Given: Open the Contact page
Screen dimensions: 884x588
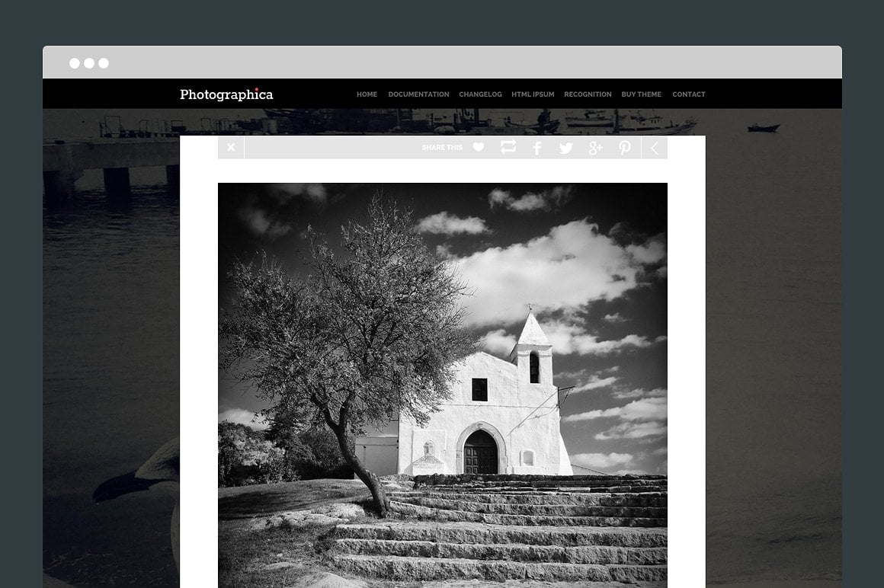Looking at the screenshot, I should click(x=689, y=94).
